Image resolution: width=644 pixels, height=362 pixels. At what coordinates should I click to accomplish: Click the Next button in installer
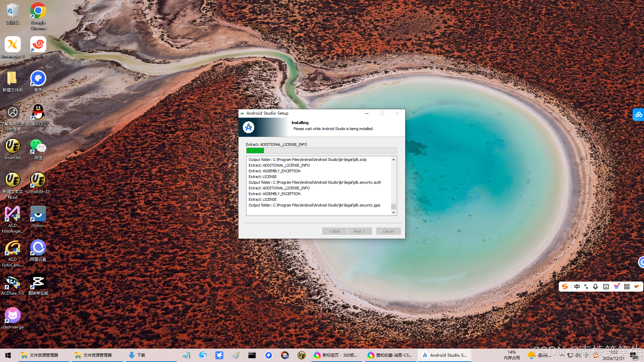point(359,231)
